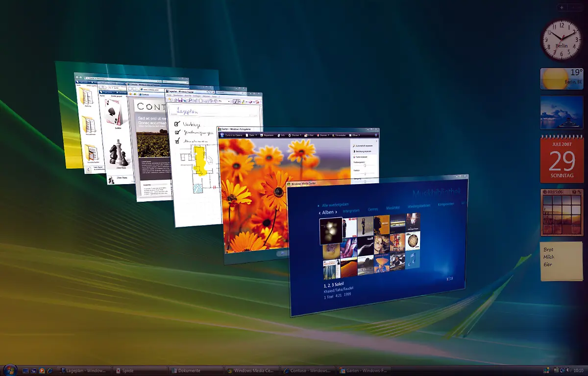
Task: Toggle the first handwritten checkbox in Lageplan
Action: pos(177,124)
